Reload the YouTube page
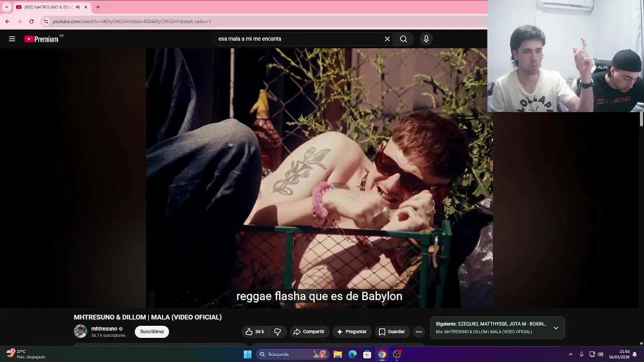Viewport: 644px width, 362px height. tap(31, 22)
